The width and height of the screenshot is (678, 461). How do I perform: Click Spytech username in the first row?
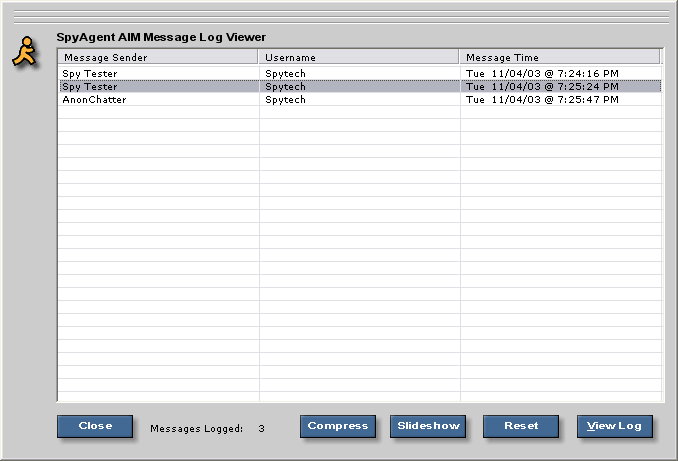click(285, 74)
